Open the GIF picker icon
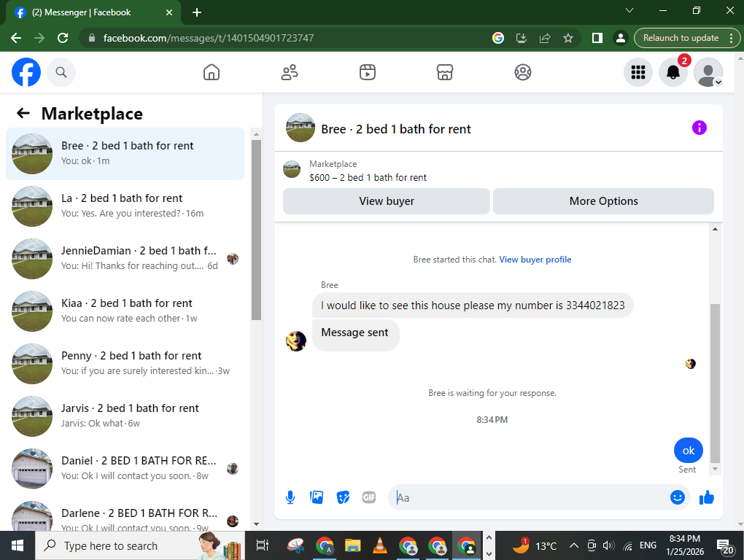This screenshot has width=744, height=560. pos(368,497)
